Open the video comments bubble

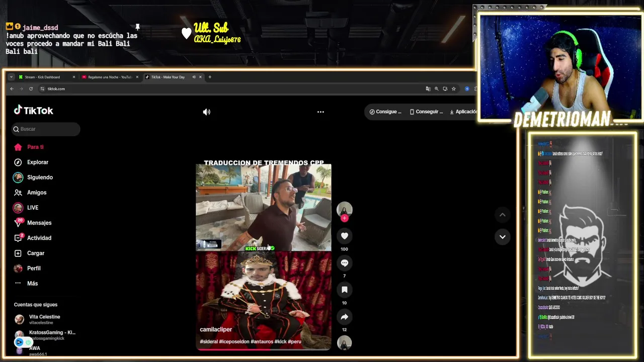tap(344, 263)
